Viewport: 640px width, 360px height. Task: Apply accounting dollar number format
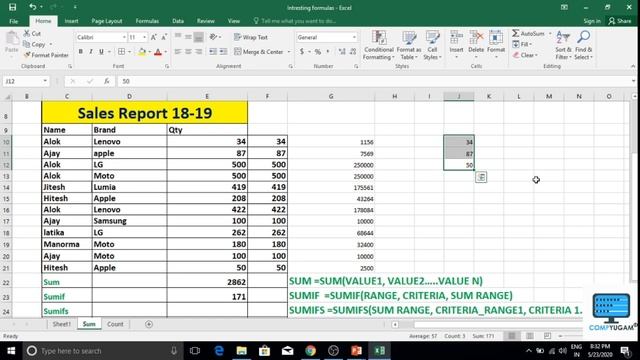(302, 52)
